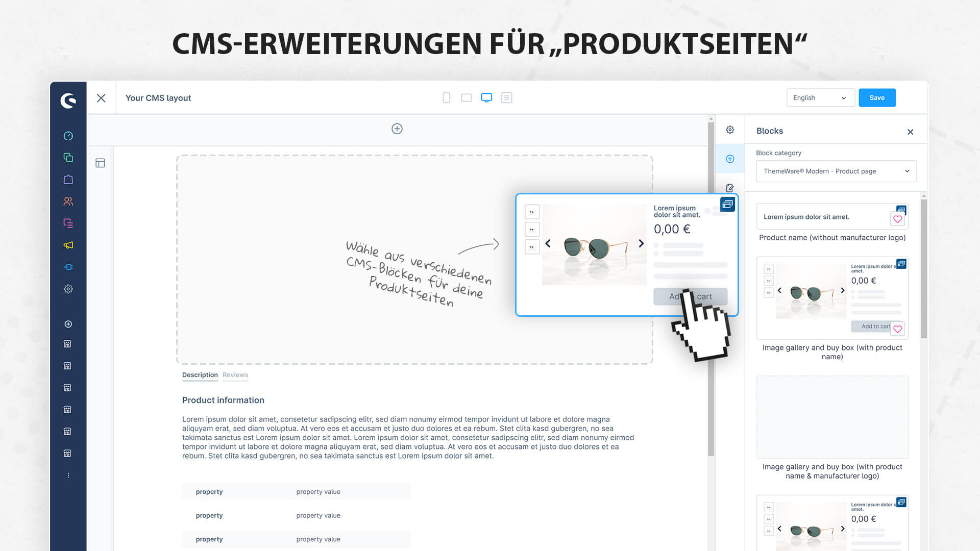Select the tablet preview icon

click(467, 97)
